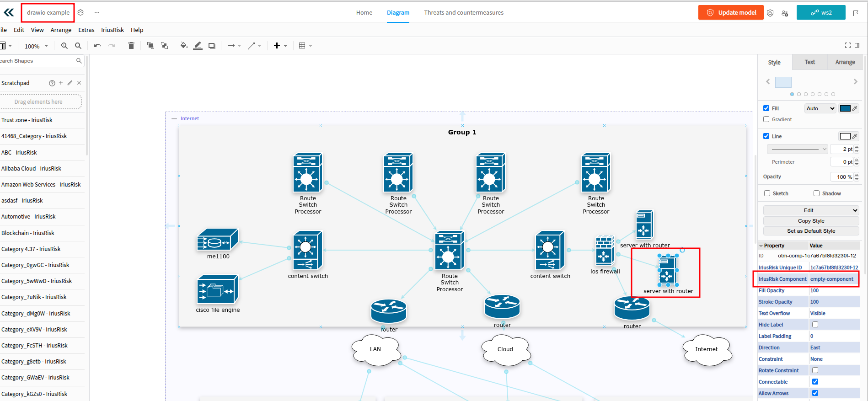Click the fill color swatch
The height and width of the screenshot is (401, 868).
tap(845, 108)
